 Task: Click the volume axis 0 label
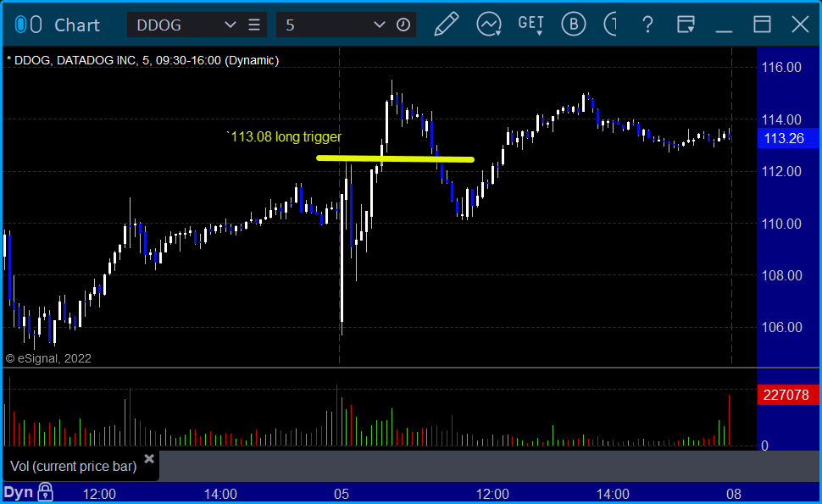[765, 446]
